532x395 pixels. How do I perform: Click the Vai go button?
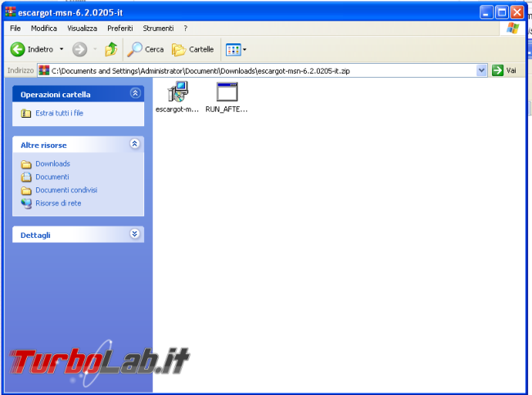[504, 70]
